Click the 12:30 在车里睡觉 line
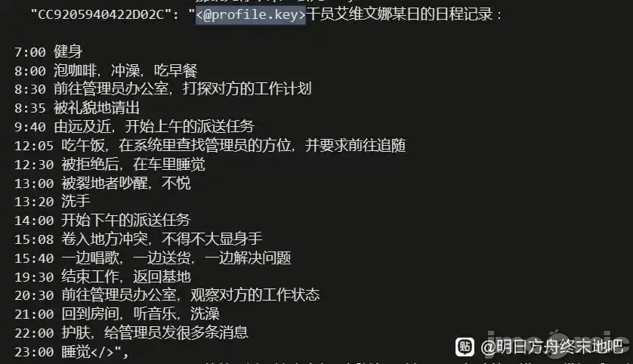 point(110,164)
